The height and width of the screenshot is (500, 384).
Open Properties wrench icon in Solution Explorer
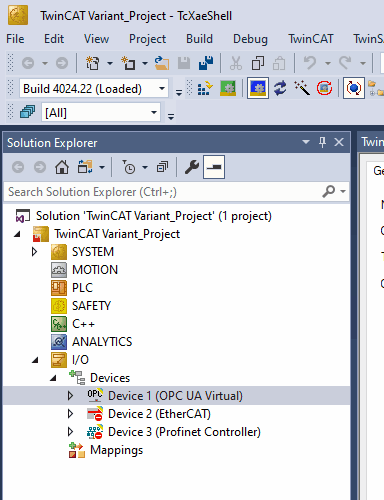point(192,167)
